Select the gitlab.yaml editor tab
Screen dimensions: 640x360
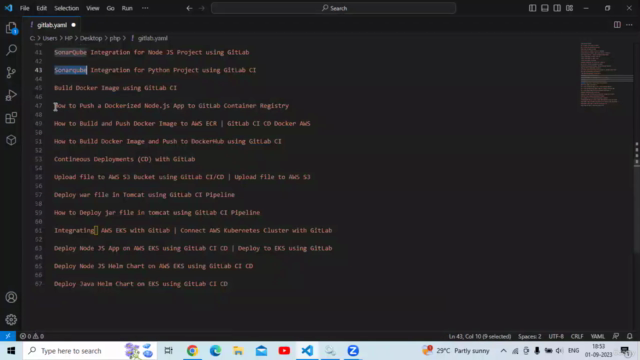52,25
